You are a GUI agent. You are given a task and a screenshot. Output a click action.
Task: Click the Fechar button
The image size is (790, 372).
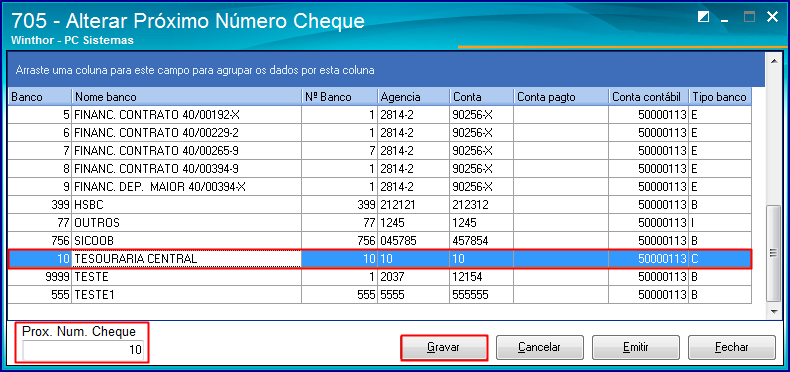[732, 347]
